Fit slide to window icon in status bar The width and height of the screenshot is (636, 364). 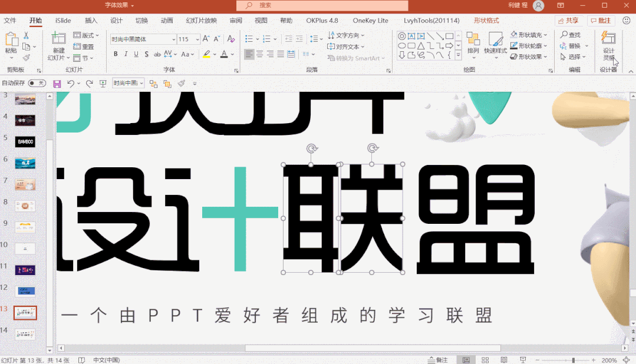pyautogui.click(x=626, y=360)
